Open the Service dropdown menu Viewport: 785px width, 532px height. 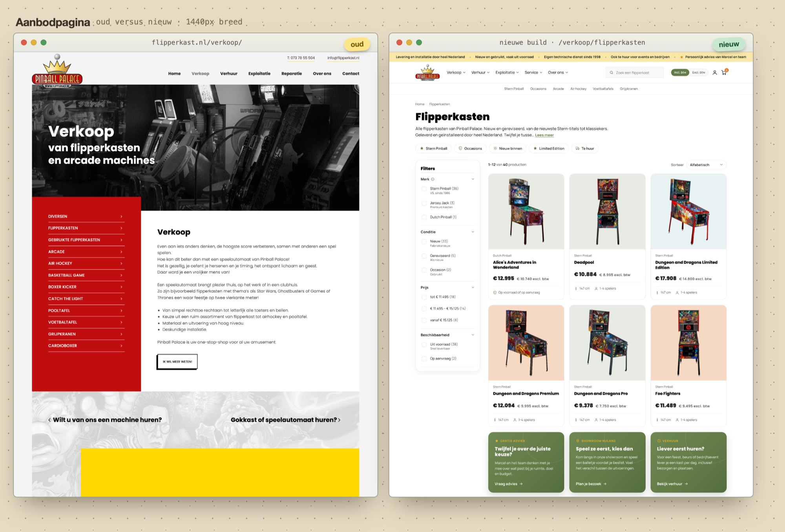533,73
